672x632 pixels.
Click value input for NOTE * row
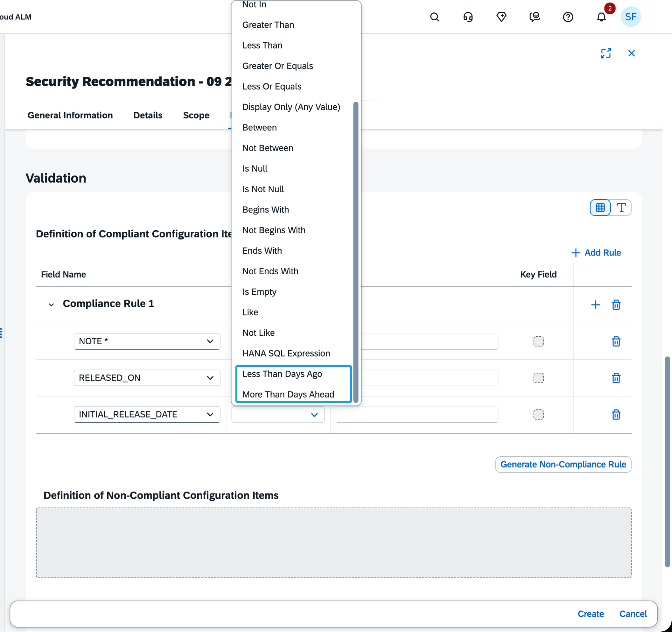[429, 342]
